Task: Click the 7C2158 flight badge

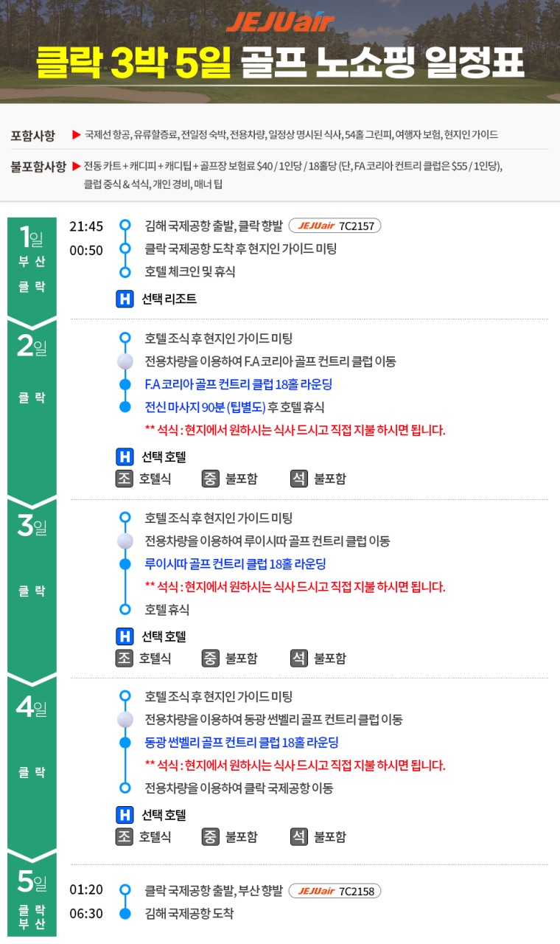Action: [x=335, y=891]
